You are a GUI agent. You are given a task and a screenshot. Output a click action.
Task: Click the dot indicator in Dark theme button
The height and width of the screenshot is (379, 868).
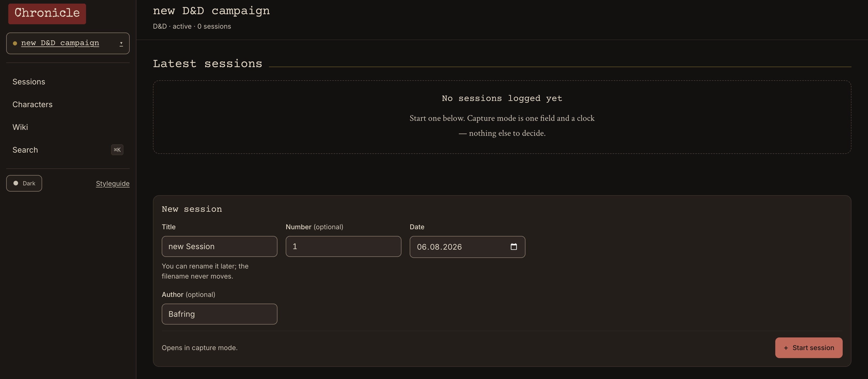(x=16, y=183)
